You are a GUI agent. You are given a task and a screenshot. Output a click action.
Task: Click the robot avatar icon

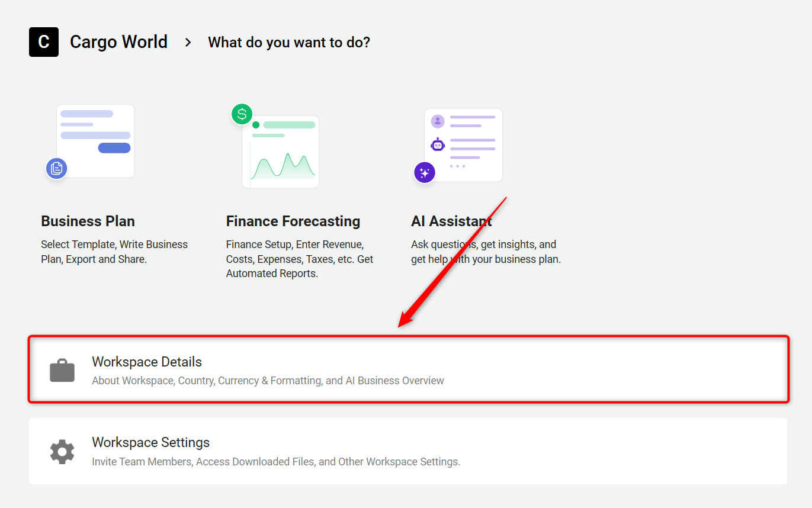(x=438, y=144)
